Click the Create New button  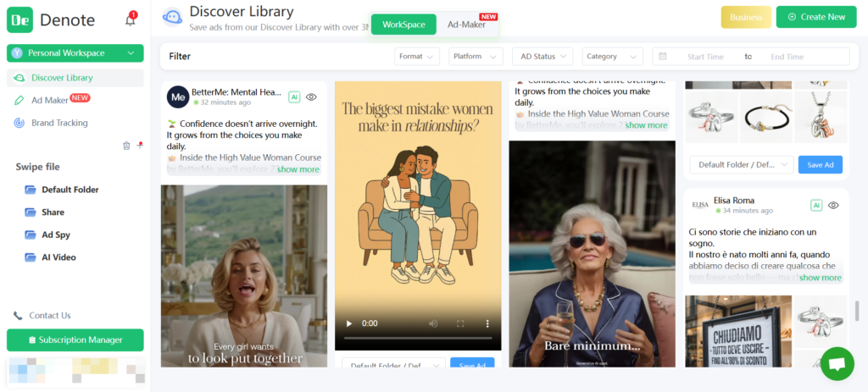[816, 17]
